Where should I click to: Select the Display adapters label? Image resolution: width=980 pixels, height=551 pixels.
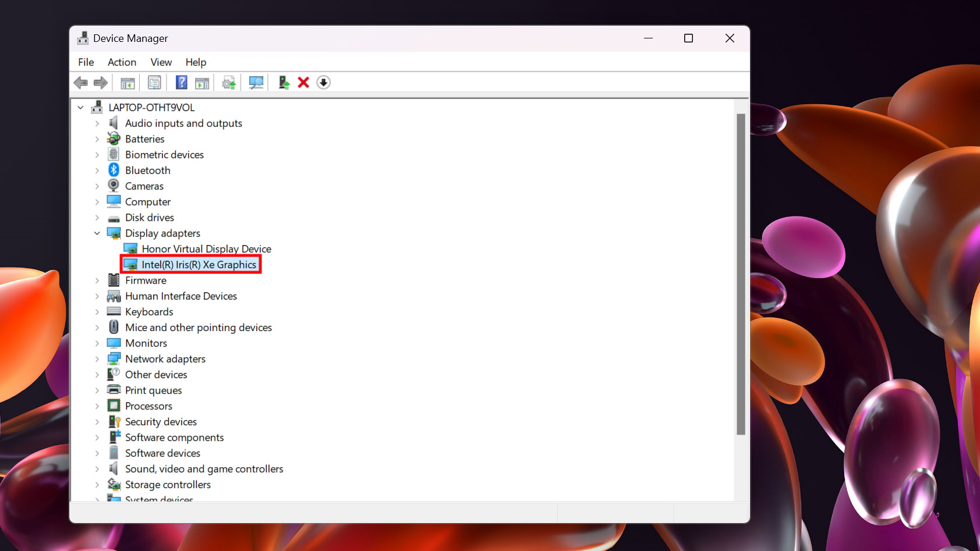tap(162, 233)
